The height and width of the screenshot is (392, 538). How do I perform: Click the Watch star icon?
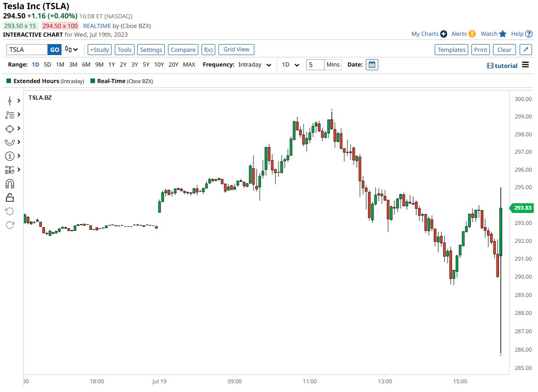point(503,34)
